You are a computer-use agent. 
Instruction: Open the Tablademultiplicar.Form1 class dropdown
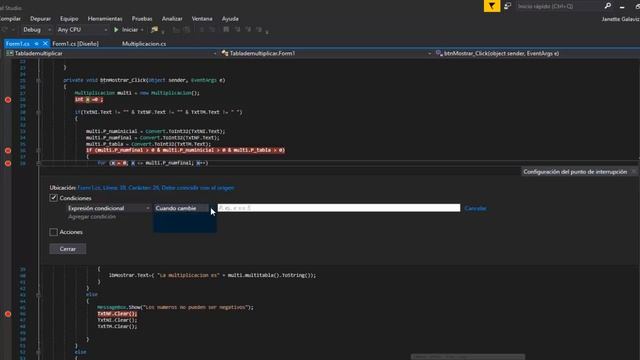pyautogui.click(x=326, y=53)
